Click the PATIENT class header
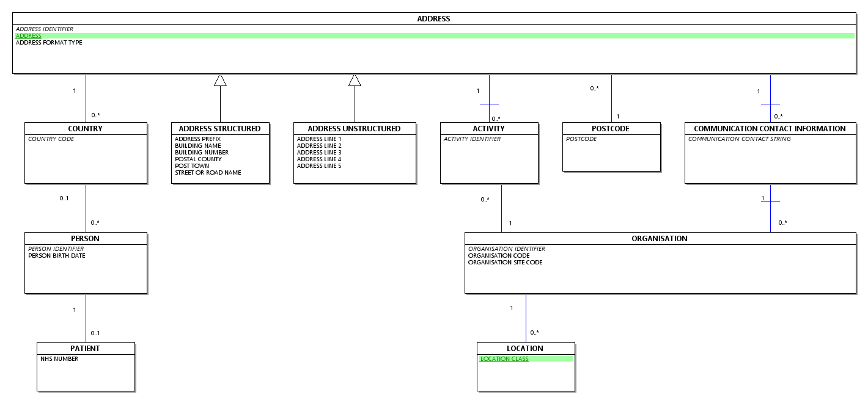 tap(85, 349)
